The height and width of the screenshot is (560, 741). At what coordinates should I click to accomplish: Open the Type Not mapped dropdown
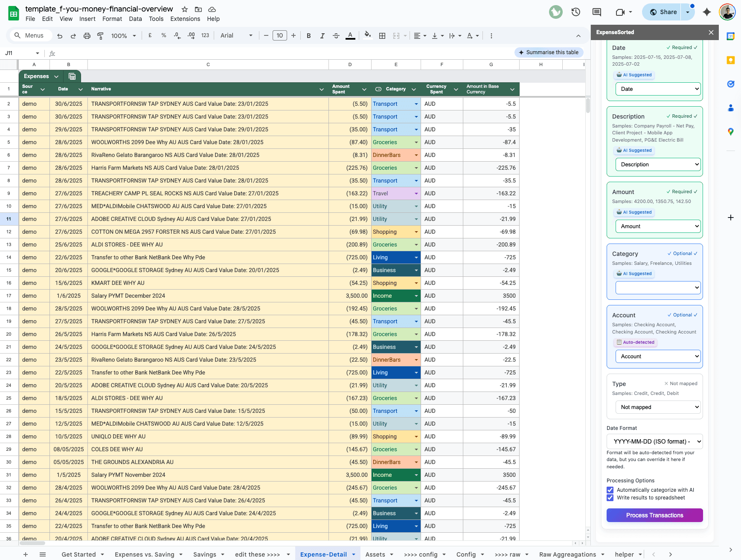[x=658, y=407]
